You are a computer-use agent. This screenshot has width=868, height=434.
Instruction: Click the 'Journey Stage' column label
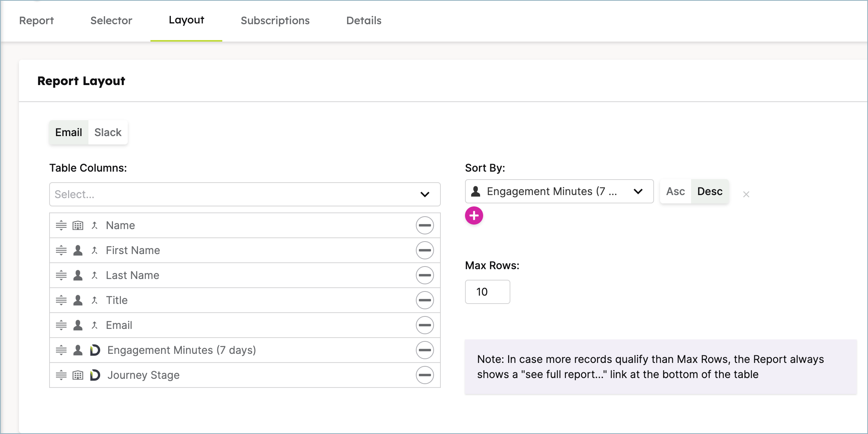point(143,375)
